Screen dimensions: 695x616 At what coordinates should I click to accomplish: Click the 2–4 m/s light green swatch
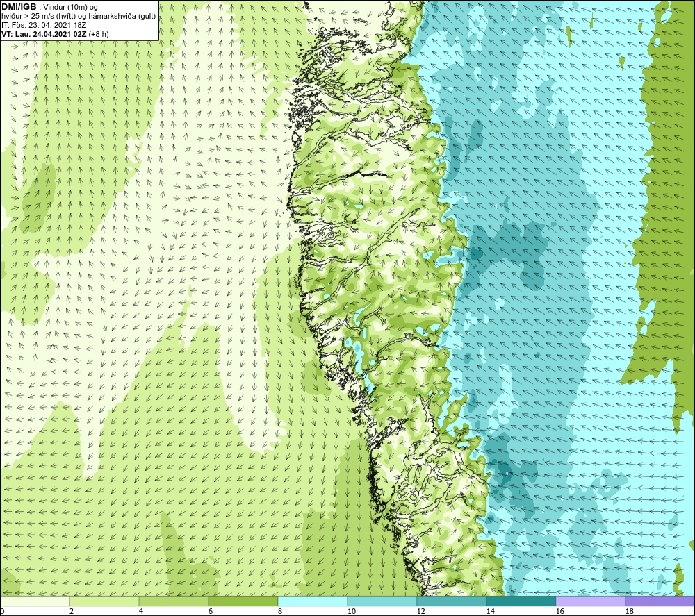pos(104,601)
